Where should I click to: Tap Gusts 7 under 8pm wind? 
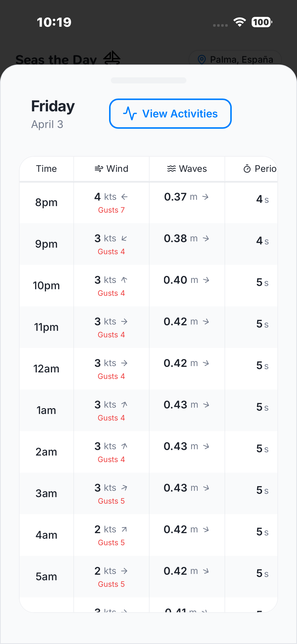click(x=111, y=210)
